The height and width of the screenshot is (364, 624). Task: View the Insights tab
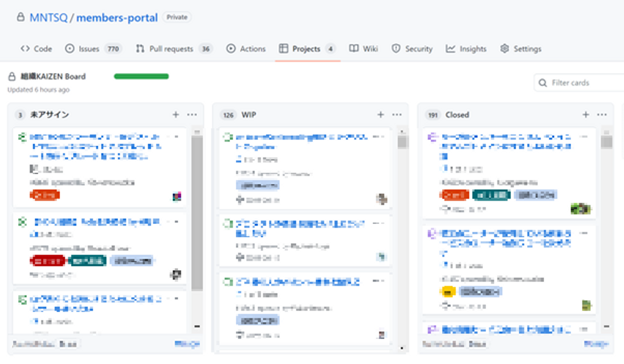click(x=466, y=49)
